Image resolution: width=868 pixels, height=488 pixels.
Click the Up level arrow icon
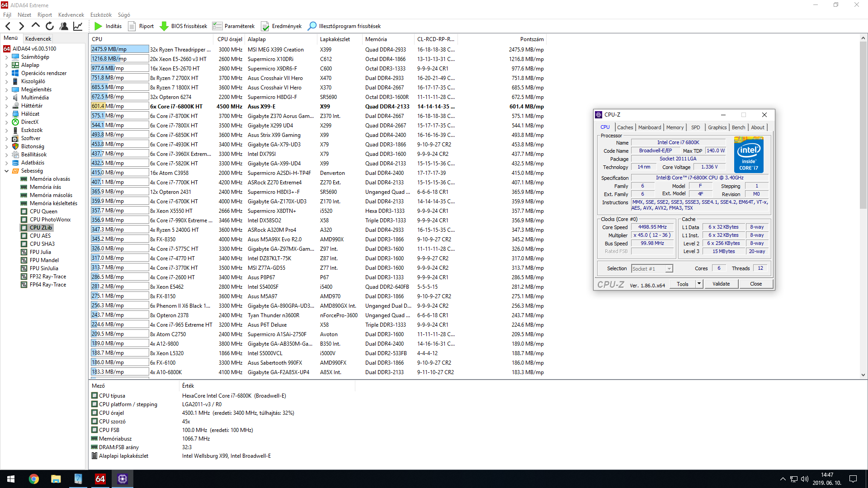[35, 26]
